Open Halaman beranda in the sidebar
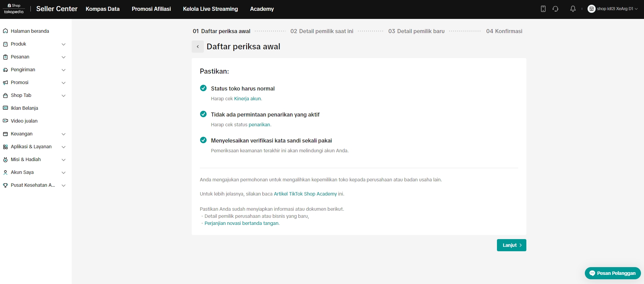Screen dimensions: 644x284 (30, 31)
